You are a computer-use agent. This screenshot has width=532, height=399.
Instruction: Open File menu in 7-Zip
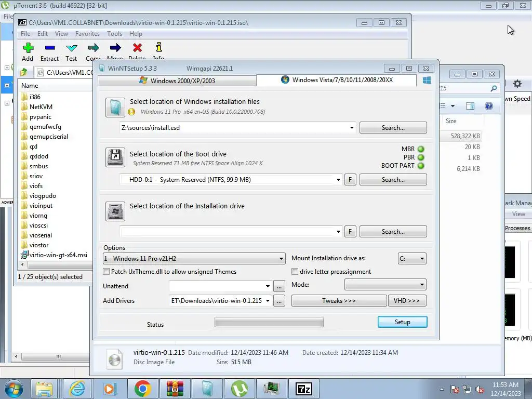click(25, 34)
